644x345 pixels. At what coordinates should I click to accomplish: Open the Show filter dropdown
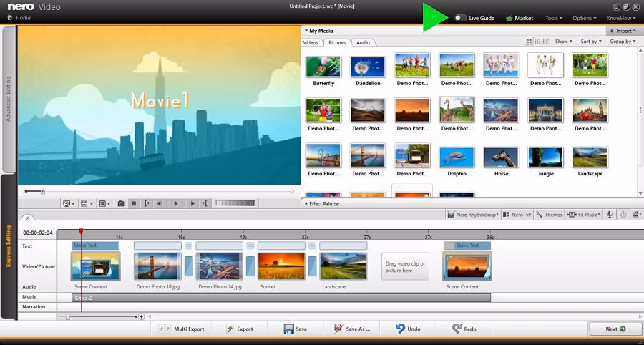pyautogui.click(x=564, y=42)
